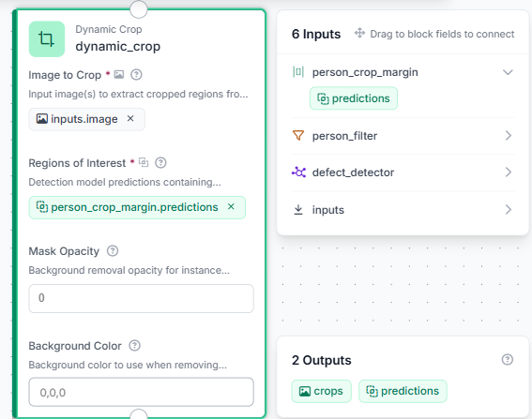Collapse the person_crop_margin input group
This screenshot has height=419, width=532.
point(508,72)
